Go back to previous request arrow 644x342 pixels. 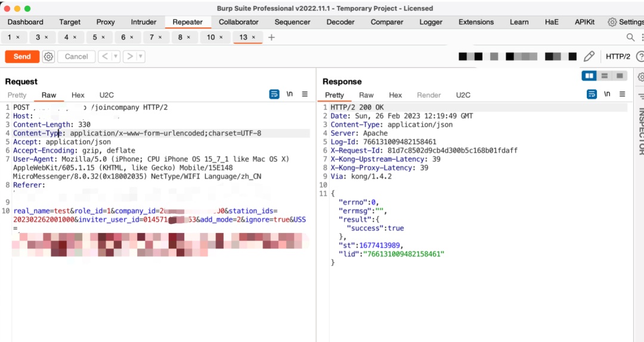coord(105,57)
